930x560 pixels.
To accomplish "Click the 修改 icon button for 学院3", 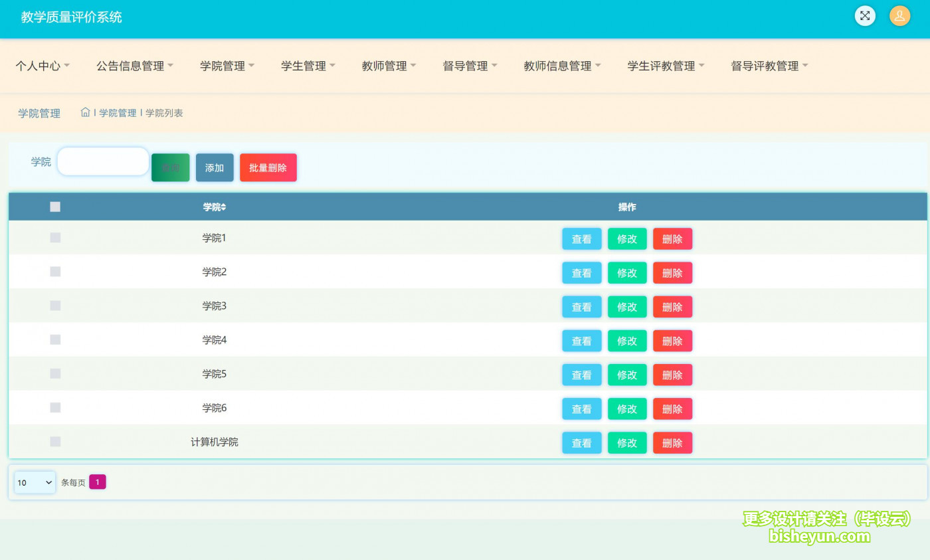I will (x=627, y=306).
